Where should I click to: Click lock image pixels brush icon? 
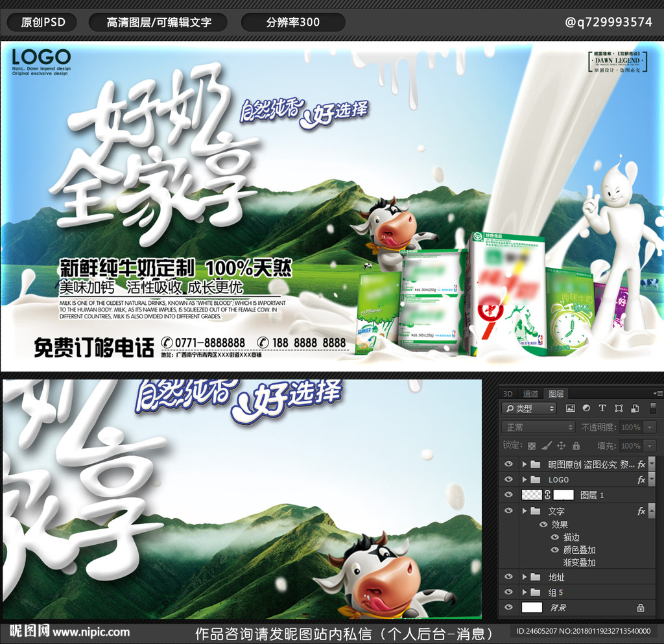[547, 446]
